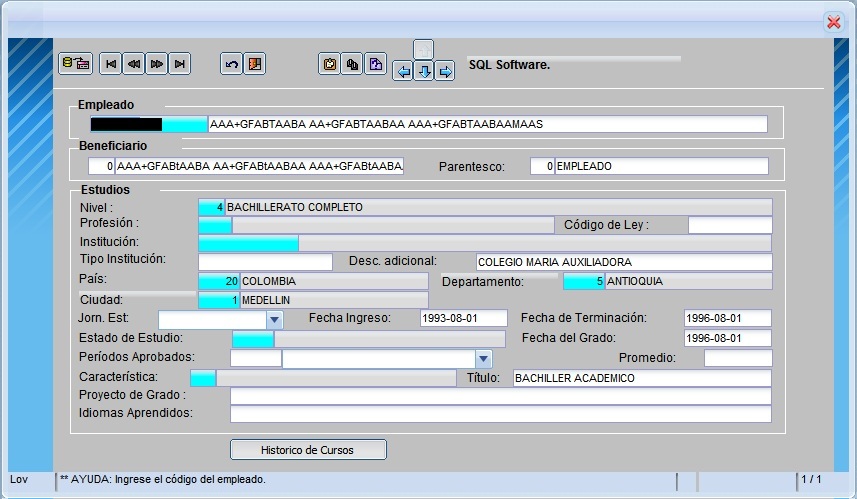Click the Fecha Ingreso date field
Viewport: 857px width, 499px height.
click(462, 319)
